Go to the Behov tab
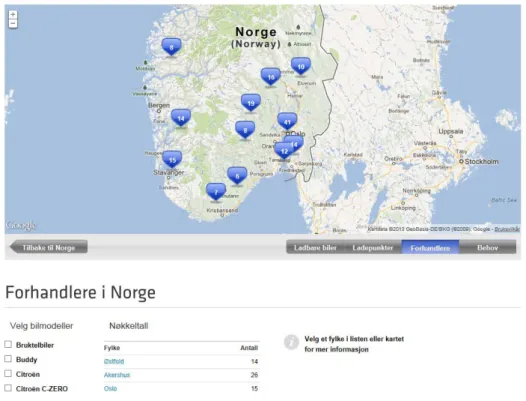 pos(487,247)
